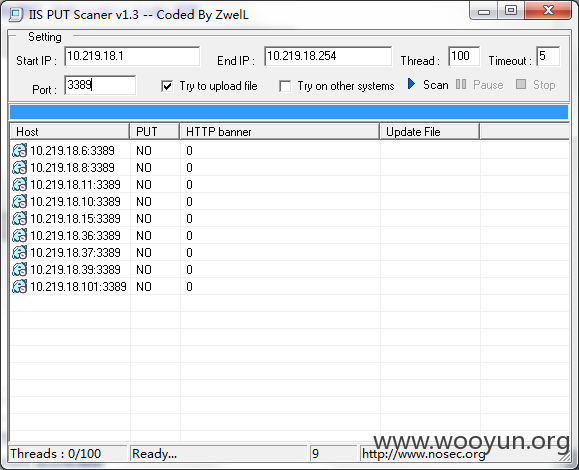The height and width of the screenshot is (470, 579).
Task: Select host text 10.219.18.8:3389
Action: pyautogui.click(x=72, y=168)
